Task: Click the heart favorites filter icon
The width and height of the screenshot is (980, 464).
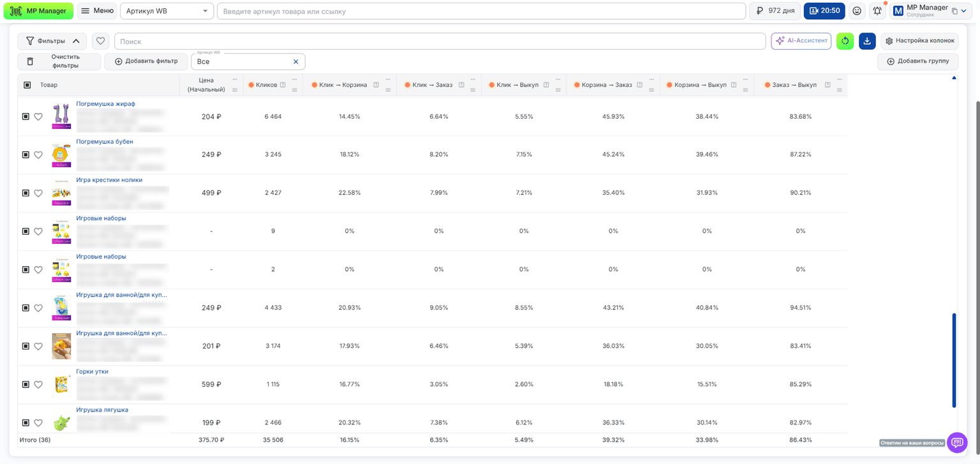Action: click(x=100, y=41)
